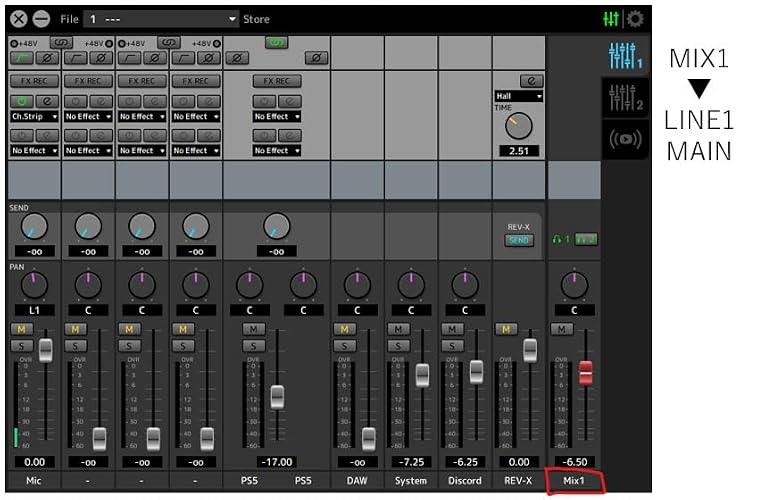Edit the PS5 first effect slot

tap(290, 101)
